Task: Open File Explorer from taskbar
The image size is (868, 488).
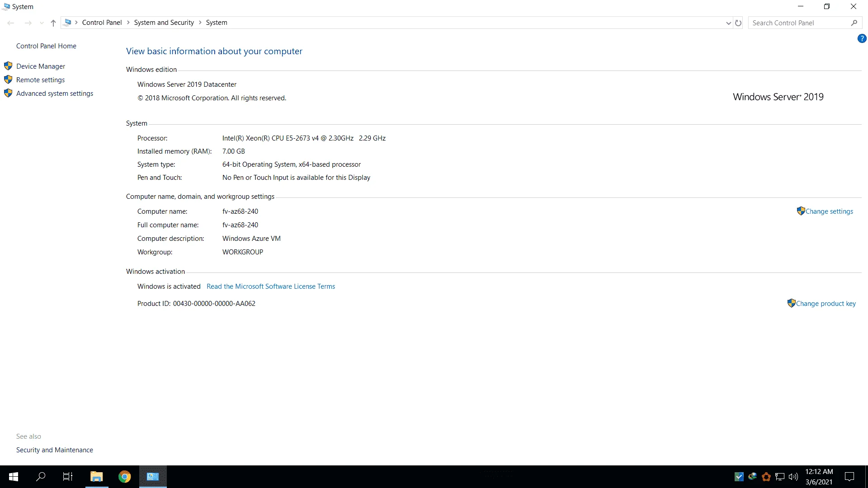Action: point(97,477)
